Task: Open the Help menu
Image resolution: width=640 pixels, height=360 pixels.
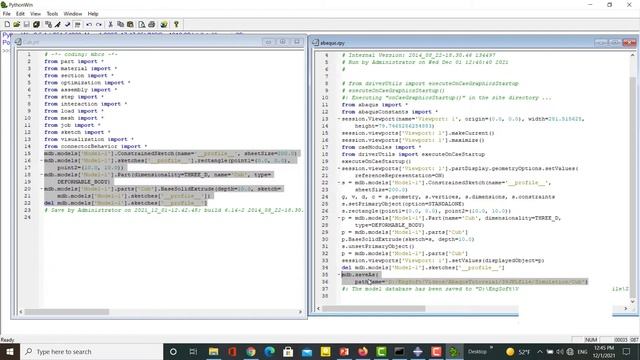Action: (93, 13)
